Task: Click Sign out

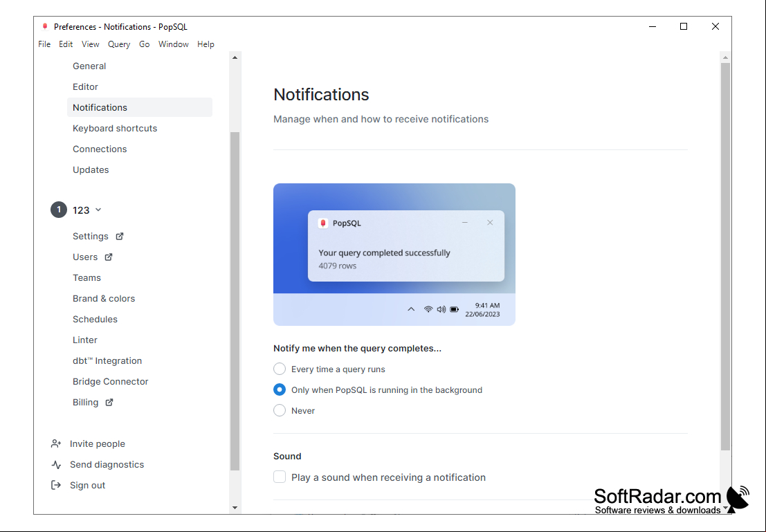Action: [x=87, y=485]
